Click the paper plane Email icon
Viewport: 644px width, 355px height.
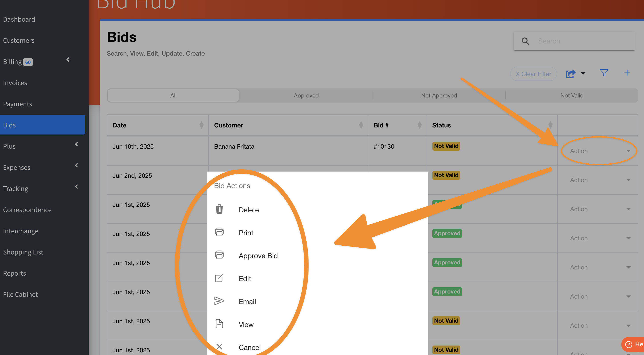click(219, 301)
